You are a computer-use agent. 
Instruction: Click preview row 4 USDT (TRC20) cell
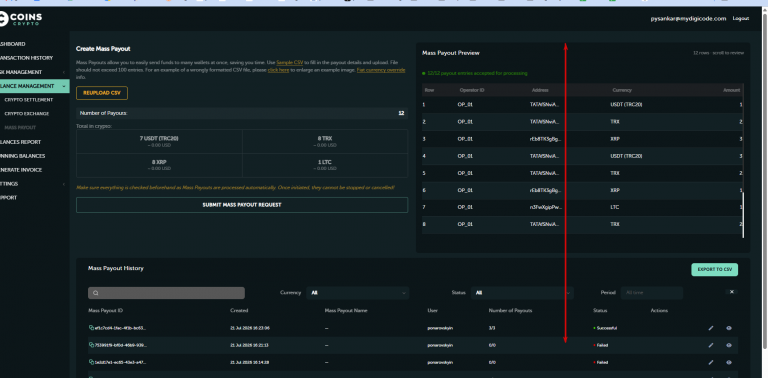[x=627, y=156]
